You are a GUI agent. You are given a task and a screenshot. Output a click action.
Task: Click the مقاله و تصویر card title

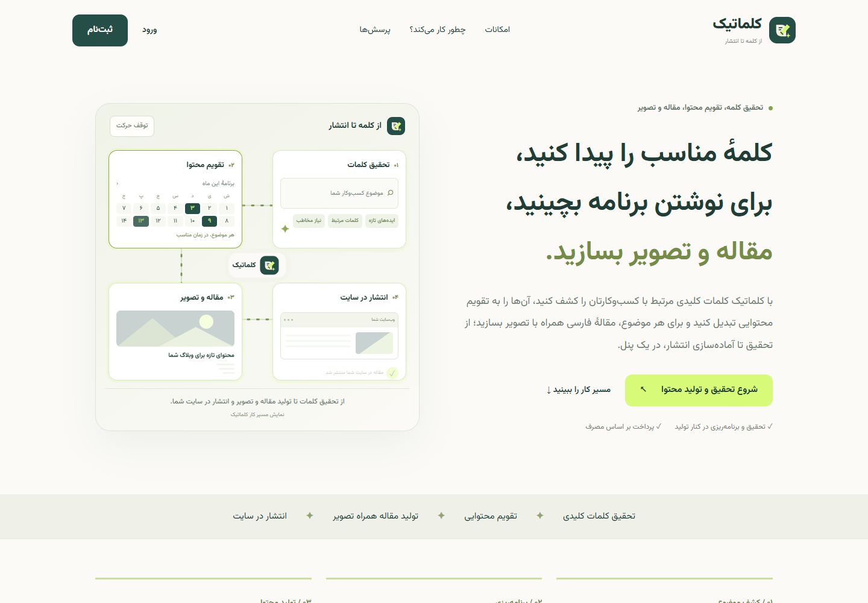[x=202, y=297]
